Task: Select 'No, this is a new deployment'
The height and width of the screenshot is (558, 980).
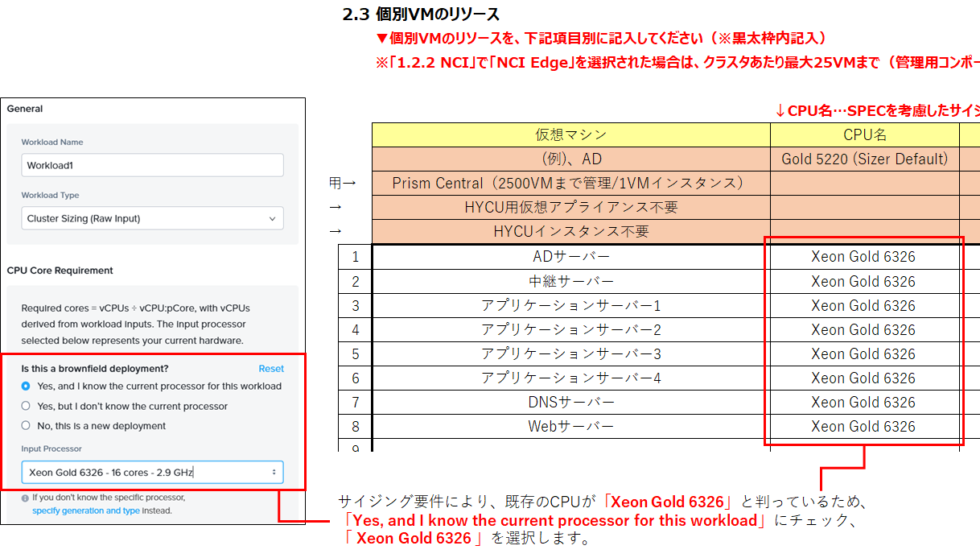Action: [27, 426]
